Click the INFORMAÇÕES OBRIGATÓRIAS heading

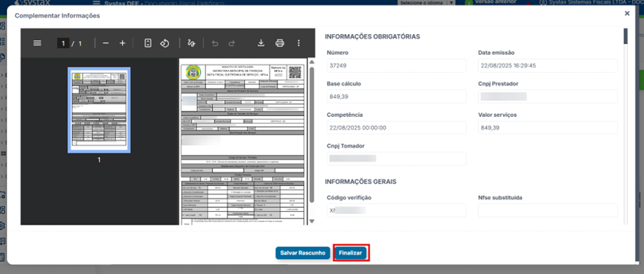tap(373, 36)
